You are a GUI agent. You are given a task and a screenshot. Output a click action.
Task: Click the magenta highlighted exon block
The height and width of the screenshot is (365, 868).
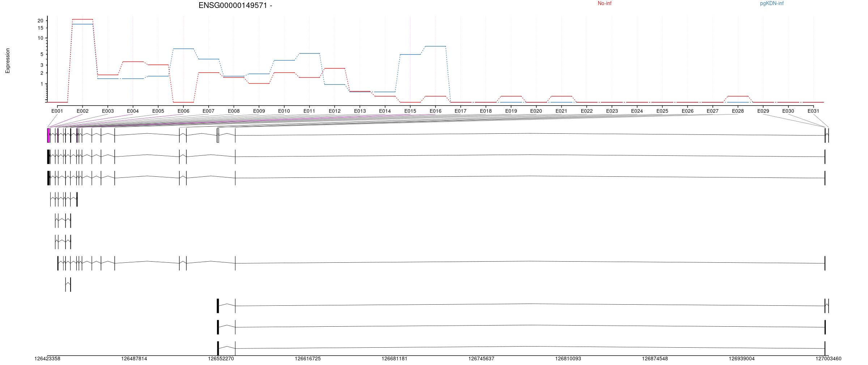click(48, 136)
